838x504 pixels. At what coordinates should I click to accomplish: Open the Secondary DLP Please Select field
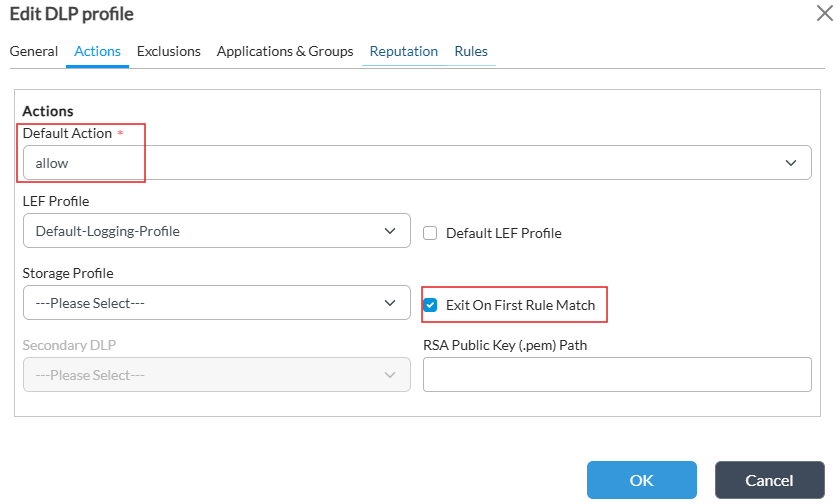(x=217, y=375)
